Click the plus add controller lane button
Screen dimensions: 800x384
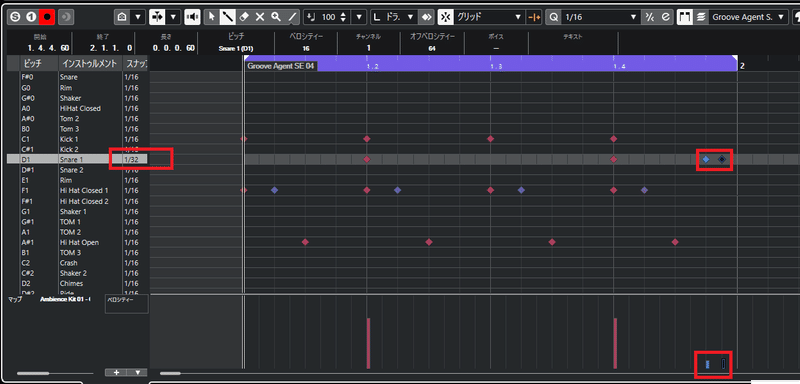(116, 372)
